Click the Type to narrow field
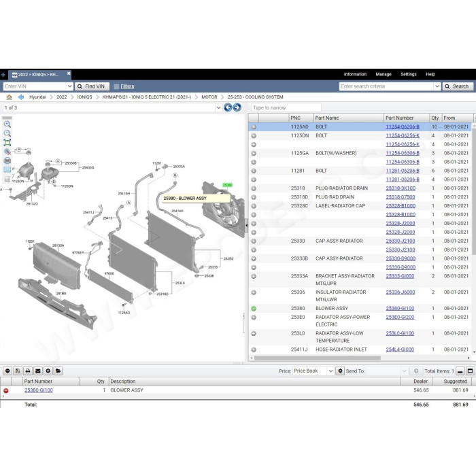 coord(286,107)
